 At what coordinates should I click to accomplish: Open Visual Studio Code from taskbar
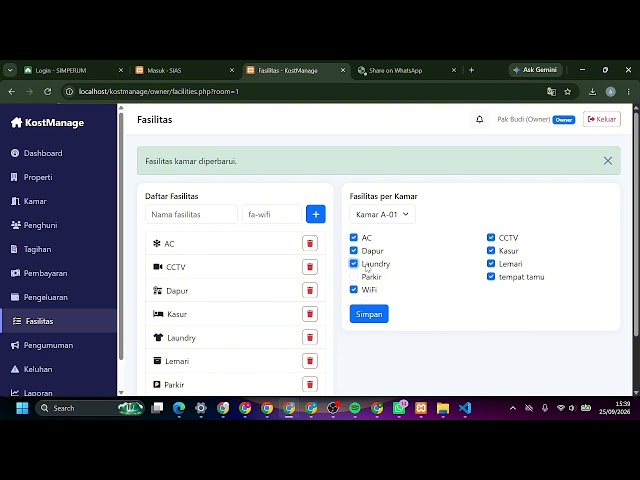click(465, 408)
